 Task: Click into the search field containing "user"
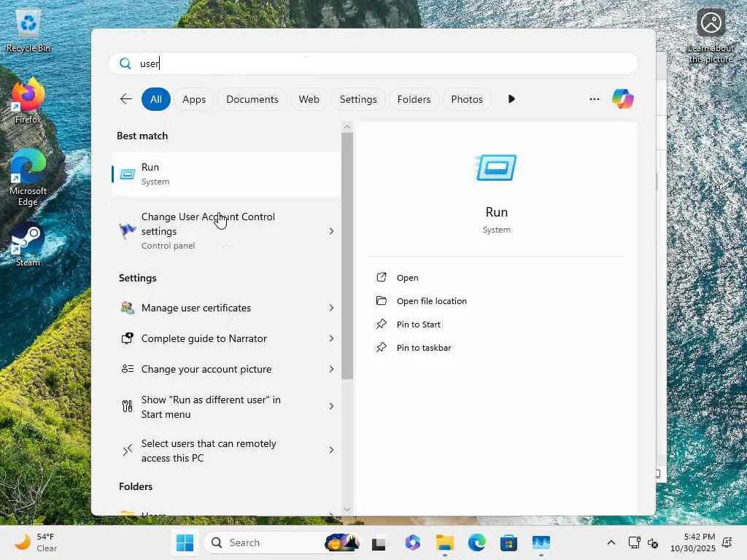373,64
